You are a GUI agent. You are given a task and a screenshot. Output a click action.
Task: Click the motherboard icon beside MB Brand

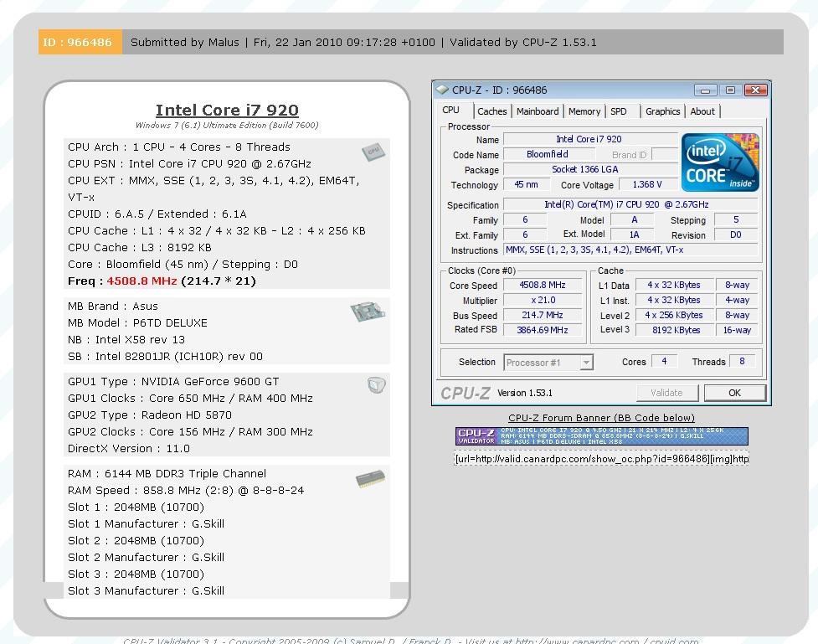click(368, 311)
